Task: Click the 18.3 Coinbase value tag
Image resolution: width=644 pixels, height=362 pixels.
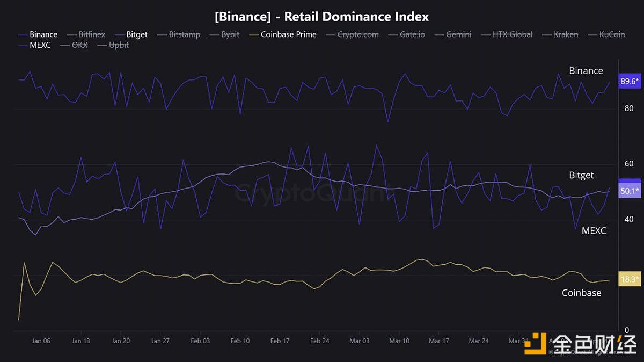Action: pos(630,279)
